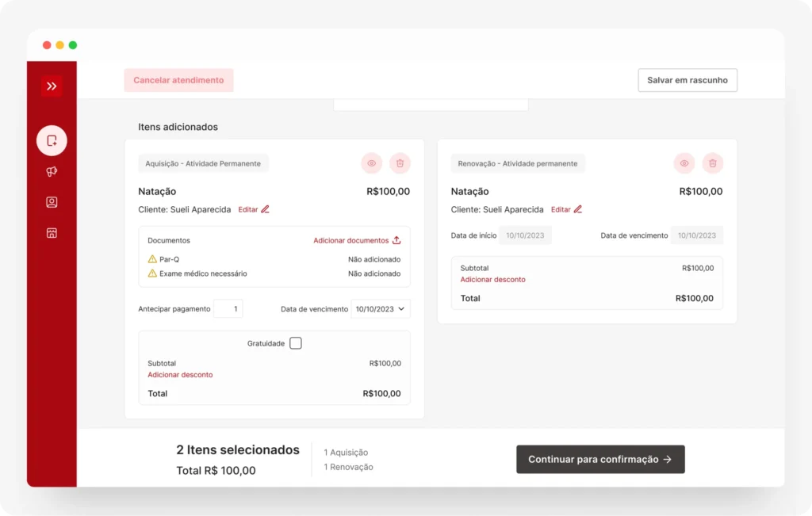812x516 pixels.
Task: Open the Data de vencimento dropdown
Action: coord(381,309)
